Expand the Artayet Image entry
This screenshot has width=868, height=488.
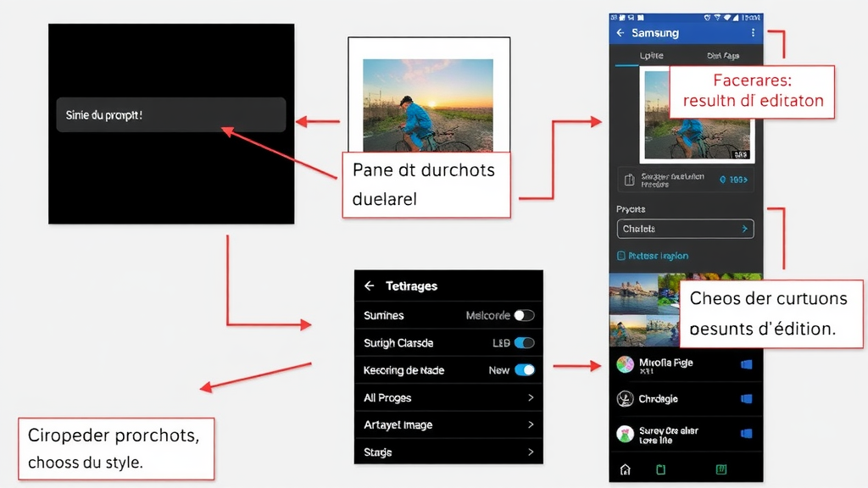[449, 424]
